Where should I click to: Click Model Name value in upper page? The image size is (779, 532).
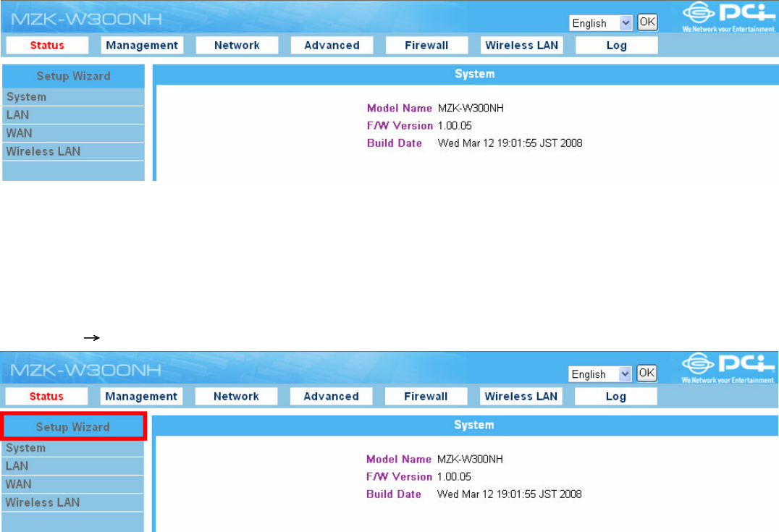[471, 109]
